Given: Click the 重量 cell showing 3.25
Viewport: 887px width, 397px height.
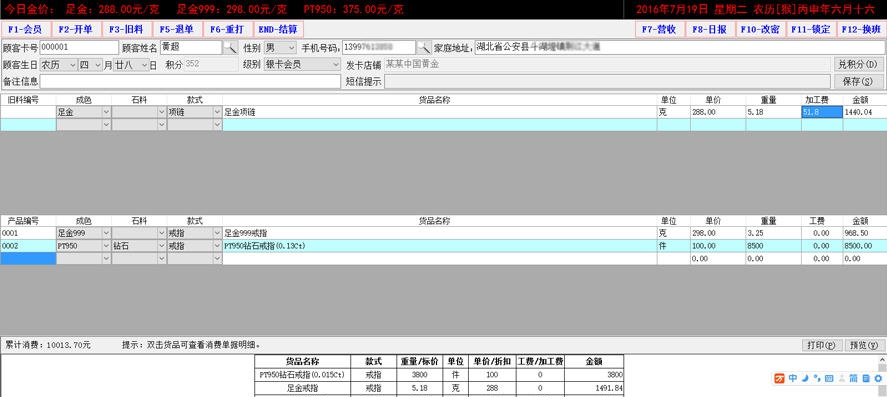Looking at the screenshot, I should 773,232.
